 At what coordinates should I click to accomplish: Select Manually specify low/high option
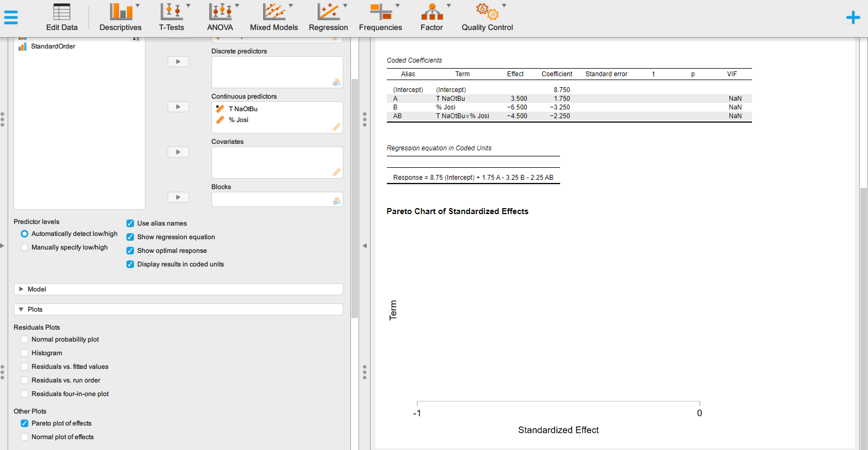25,247
